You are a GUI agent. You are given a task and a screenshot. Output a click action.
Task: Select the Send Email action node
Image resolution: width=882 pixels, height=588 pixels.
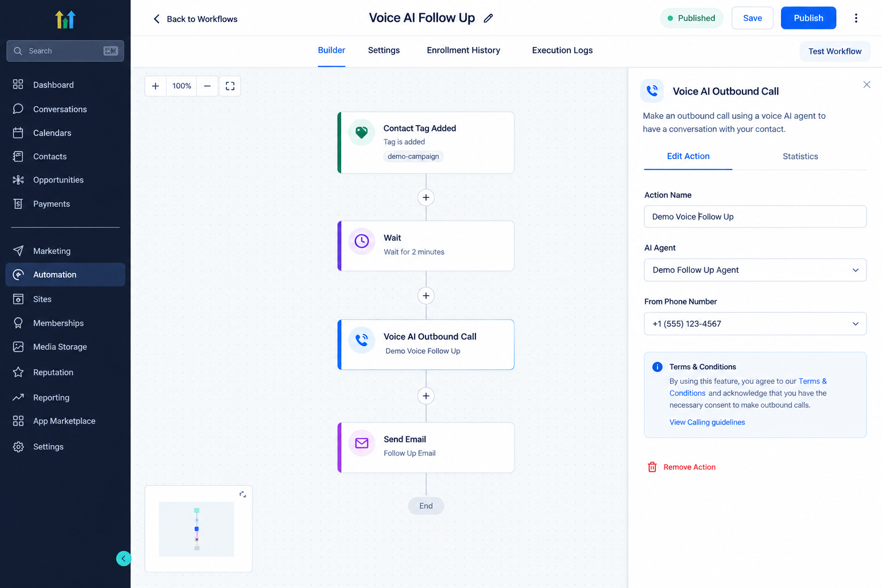tap(425, 448)
